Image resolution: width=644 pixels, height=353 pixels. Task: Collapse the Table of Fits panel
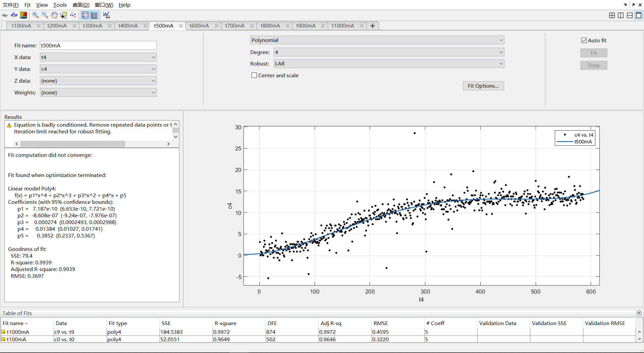(639, 313)
